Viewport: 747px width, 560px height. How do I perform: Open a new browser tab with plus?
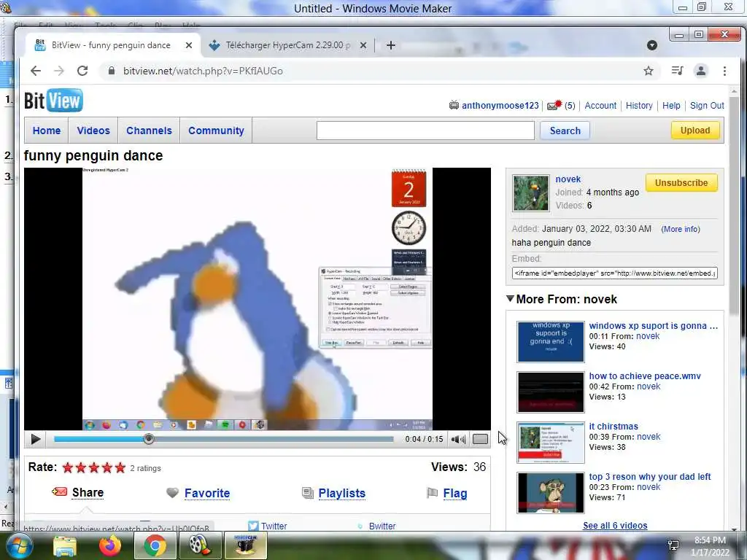[x=391, y=45]
